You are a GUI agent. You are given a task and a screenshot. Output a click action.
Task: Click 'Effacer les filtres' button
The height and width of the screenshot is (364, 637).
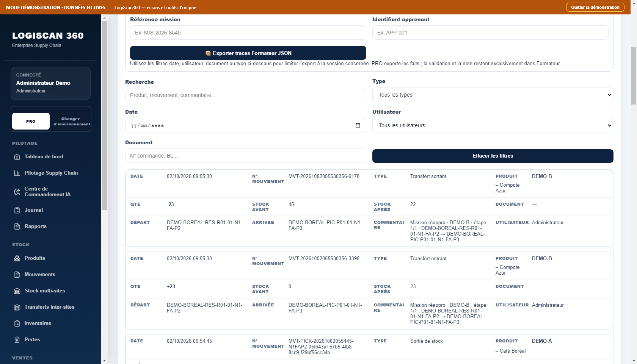tap(493, 156)
